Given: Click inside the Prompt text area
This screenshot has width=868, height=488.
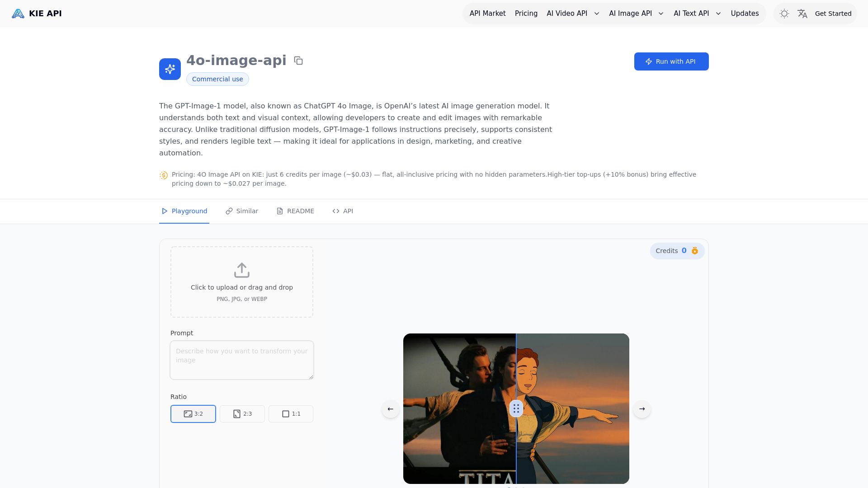Looking at the screenshot, I should point(242,360).
